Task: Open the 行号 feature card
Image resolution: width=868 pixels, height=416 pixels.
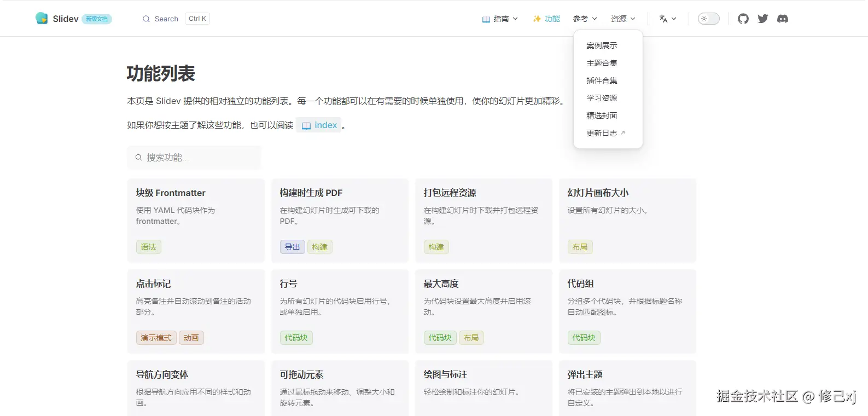Action: point(340,311)
